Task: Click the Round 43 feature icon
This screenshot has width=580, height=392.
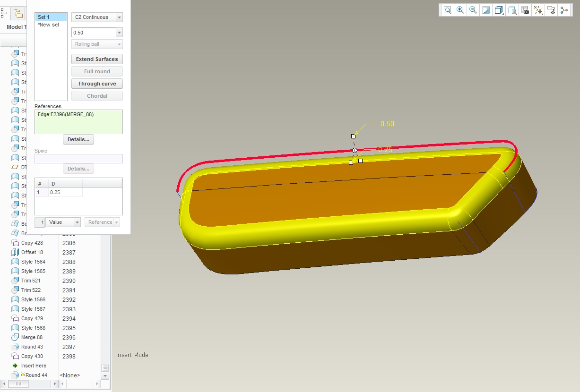Action: click(15, 347)
